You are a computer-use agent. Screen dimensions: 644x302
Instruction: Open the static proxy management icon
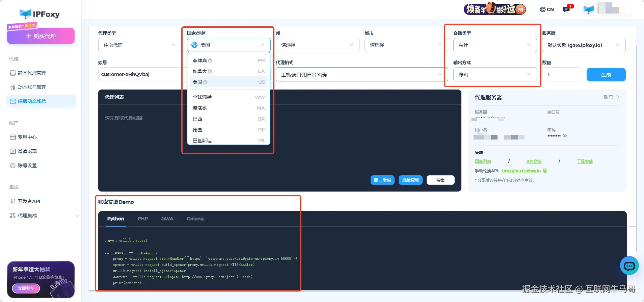[x=13, y=73]
